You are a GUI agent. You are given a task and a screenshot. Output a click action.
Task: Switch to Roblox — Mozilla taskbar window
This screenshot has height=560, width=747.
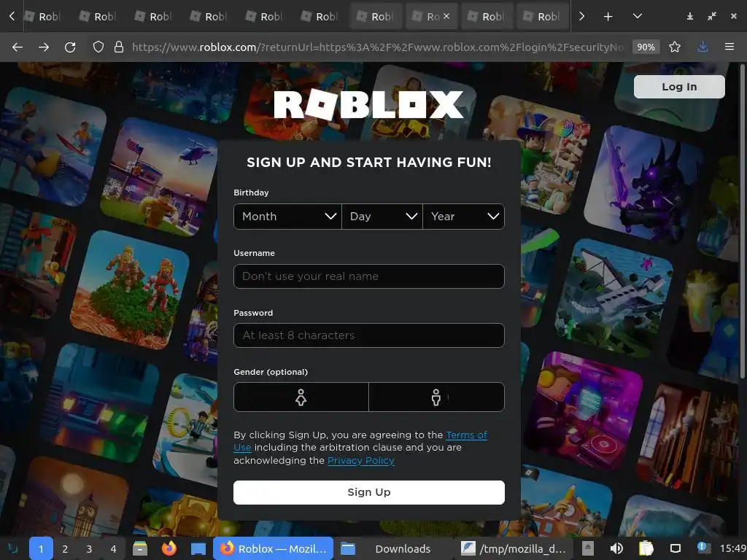(274, 548)
